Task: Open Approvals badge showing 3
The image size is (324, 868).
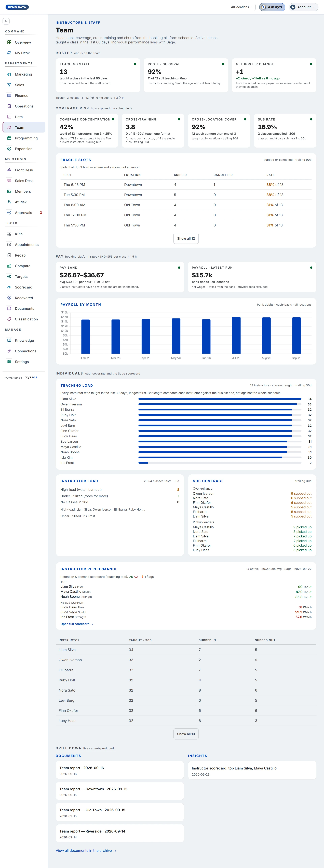Action: 41,213
